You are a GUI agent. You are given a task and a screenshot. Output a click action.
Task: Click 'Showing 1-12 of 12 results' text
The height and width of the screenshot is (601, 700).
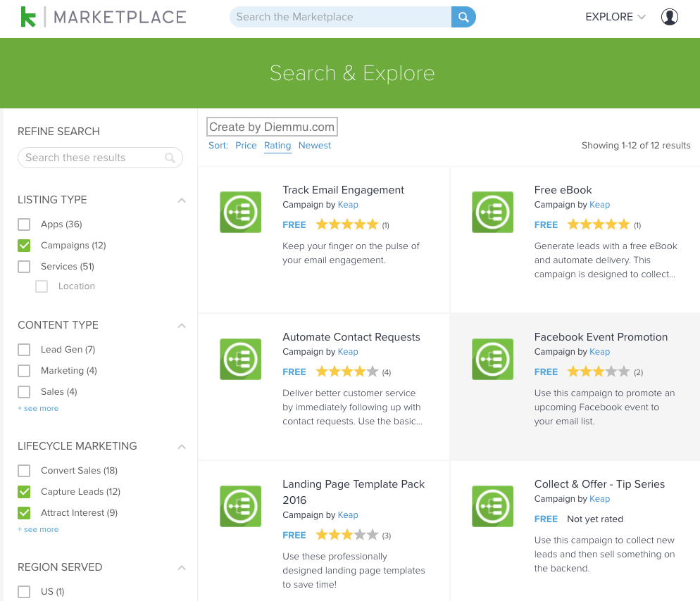tap(636, 146)
